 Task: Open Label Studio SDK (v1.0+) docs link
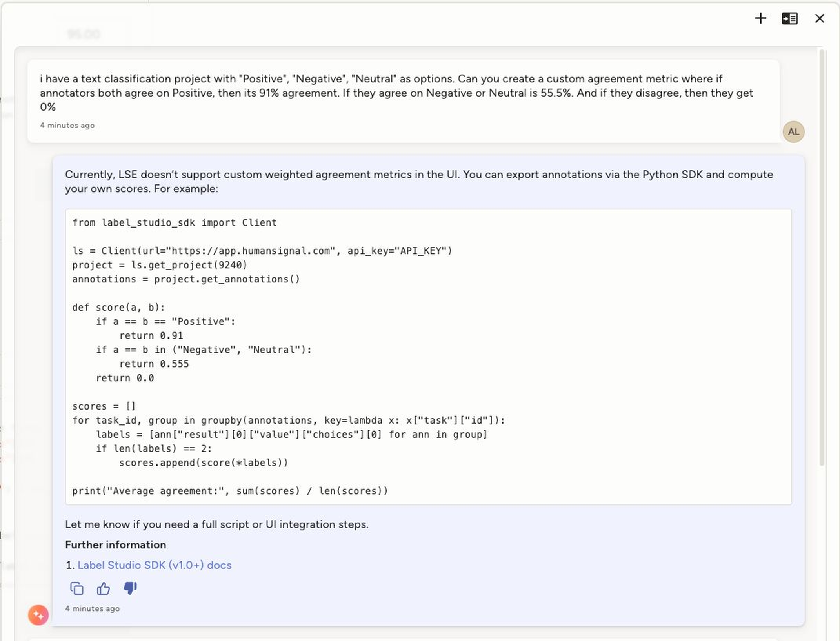pos(154,565)
